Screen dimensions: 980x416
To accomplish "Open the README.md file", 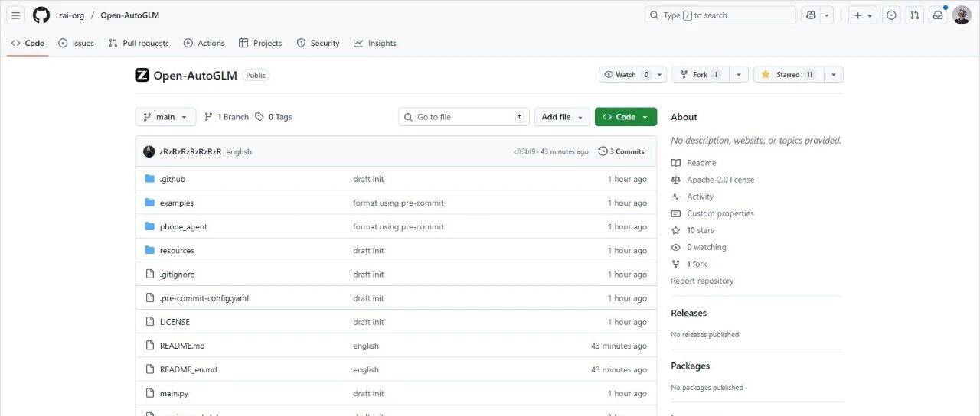I will [x=182, y=346].
